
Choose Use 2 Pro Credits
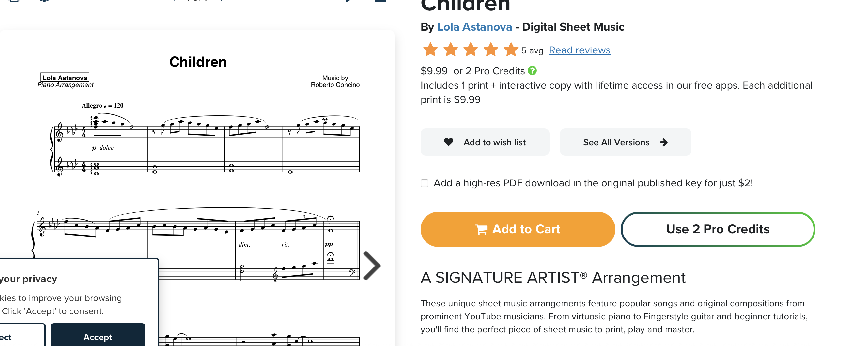point(718,229)
